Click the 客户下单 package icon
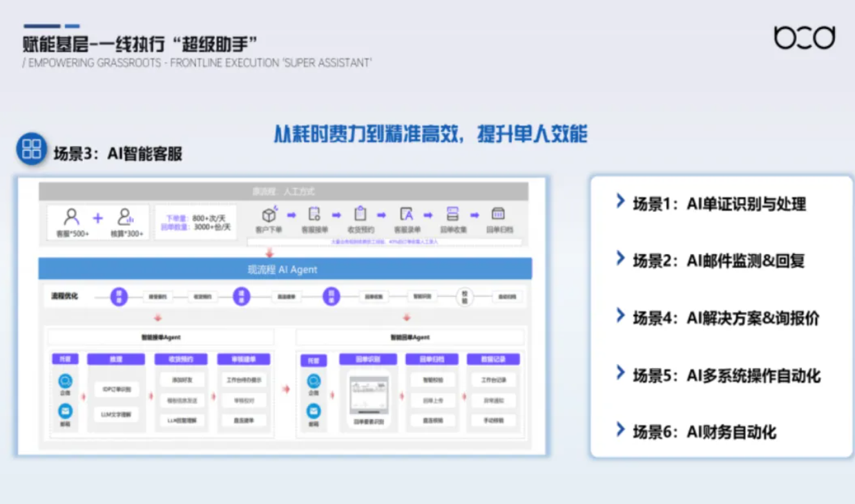The width and height of the screenshot is (855, 504). [269, 214]
